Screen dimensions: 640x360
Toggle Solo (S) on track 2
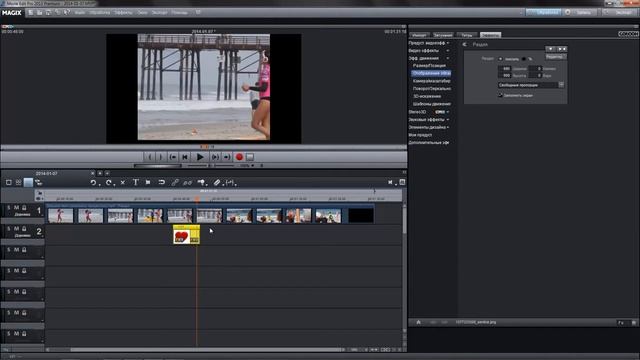(9, 229)
